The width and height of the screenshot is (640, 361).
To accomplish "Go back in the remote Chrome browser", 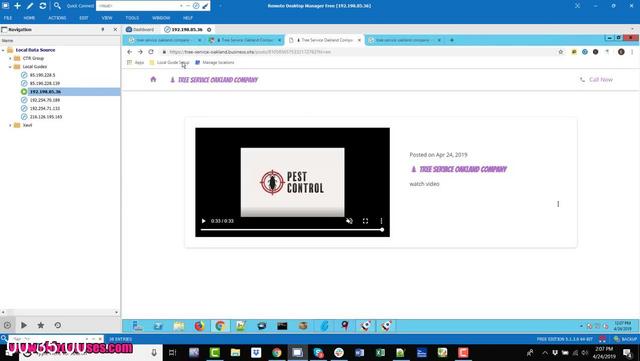I will click(129, 52).
